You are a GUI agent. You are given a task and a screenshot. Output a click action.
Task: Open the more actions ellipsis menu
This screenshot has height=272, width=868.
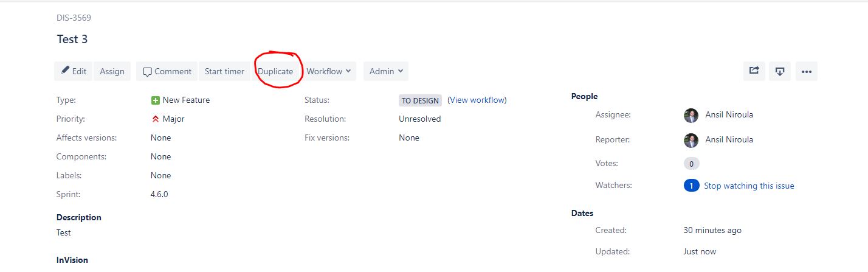click(x=807, y=71)
